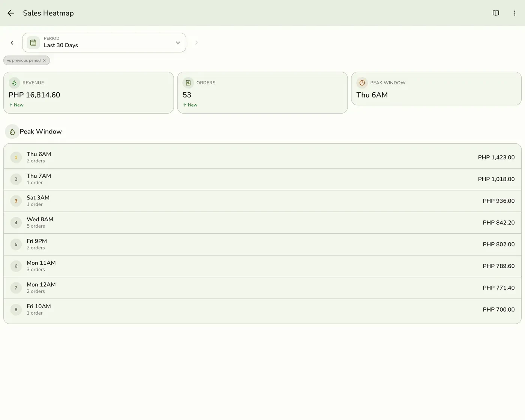
Task: Remove the vs previous period chip
Action: [x=44, y=60]
